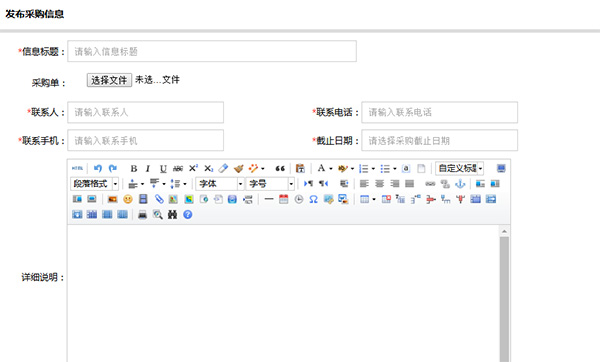Screen dimensions: 600x362
Task: Open find and replace binoculars icon
Action: coord(173,215)
